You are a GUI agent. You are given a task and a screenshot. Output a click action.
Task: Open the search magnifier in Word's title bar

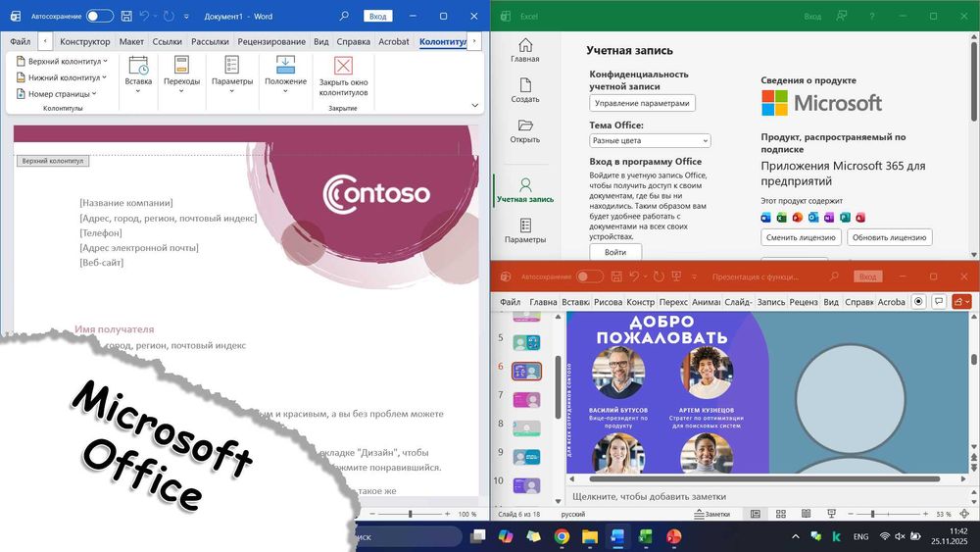[344, 17]
